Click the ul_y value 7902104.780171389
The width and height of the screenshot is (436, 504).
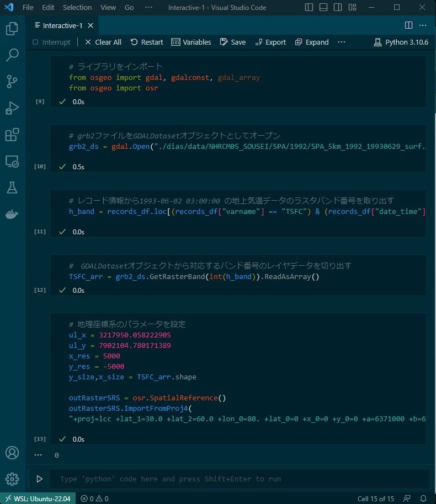(135, 346)
